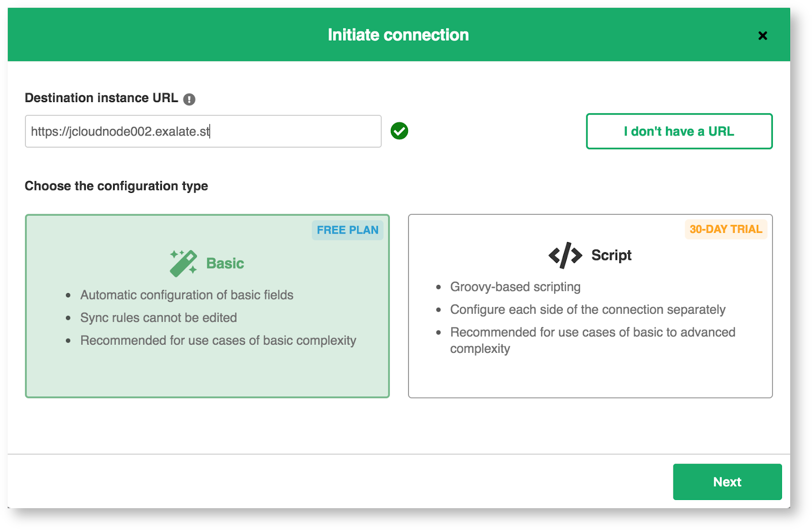812x530 pixels.
Task: Click the green URL validation checkmark
Action: [399, 131]
